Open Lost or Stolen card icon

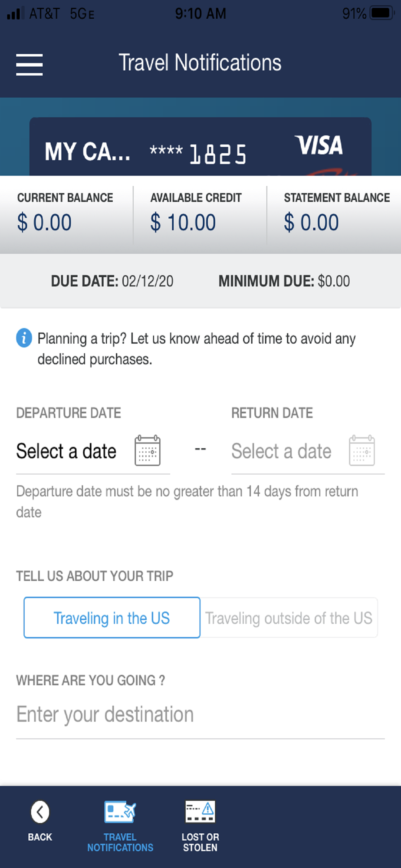point(200,812)
